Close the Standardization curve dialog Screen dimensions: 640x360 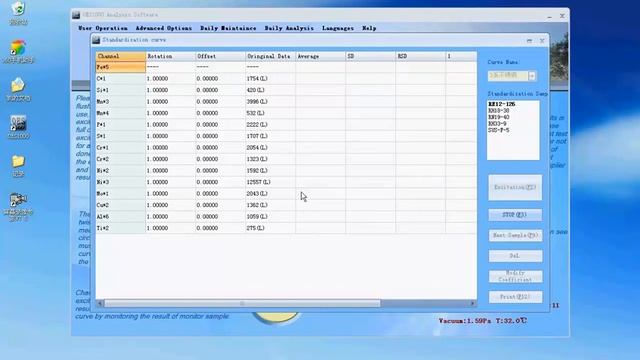(x=542, y=41)
